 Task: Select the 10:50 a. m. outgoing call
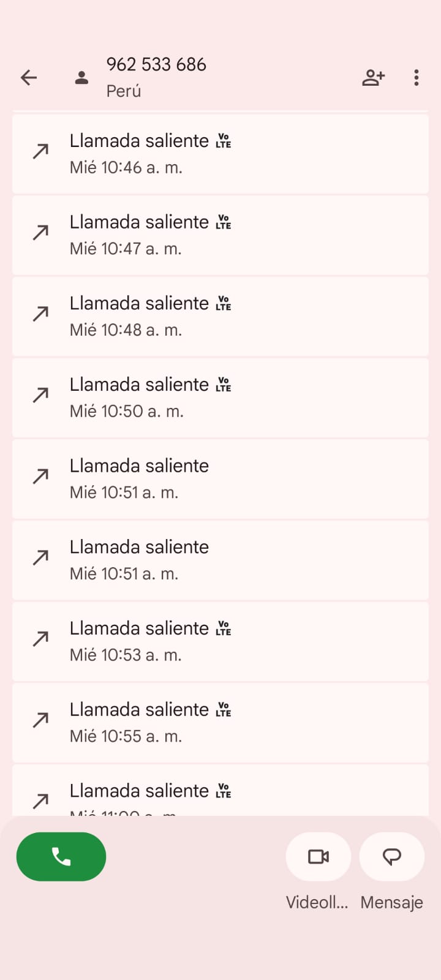pos(220,398)
